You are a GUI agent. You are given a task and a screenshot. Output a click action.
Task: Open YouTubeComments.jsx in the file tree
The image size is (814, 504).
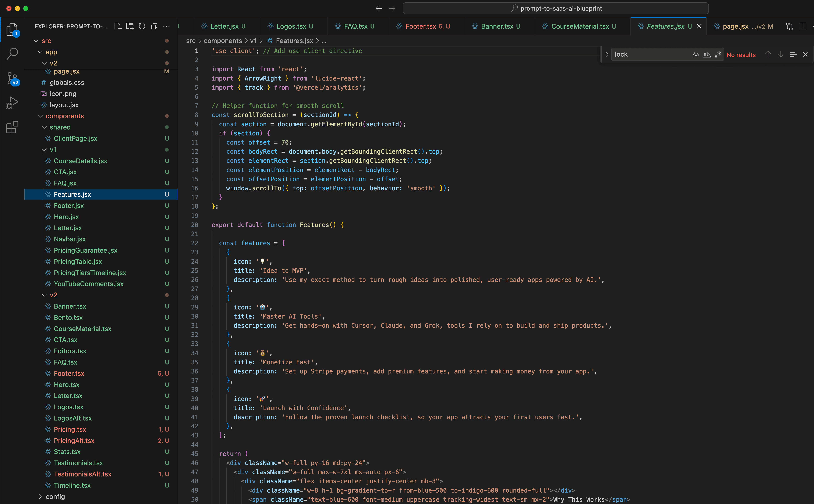click(x=101, y=284)
